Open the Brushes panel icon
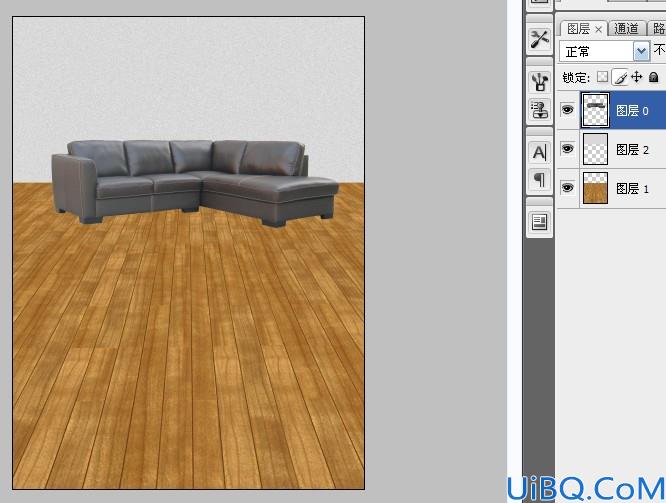666x503 pixels. coord(539,81)
